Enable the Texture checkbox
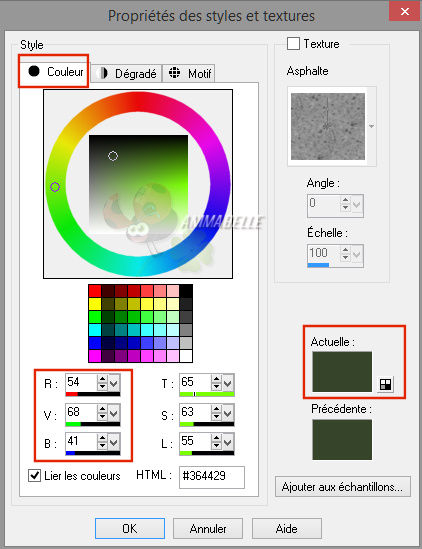This screenshot has width=422, height=549. [x=293, y=44]
